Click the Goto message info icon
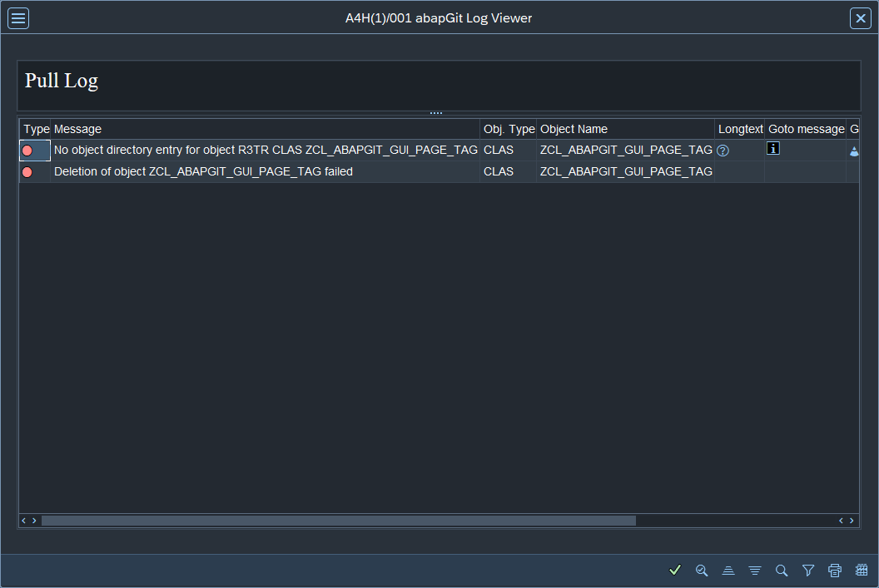Viewport: 879px width, 588px height. click(773, 148)
